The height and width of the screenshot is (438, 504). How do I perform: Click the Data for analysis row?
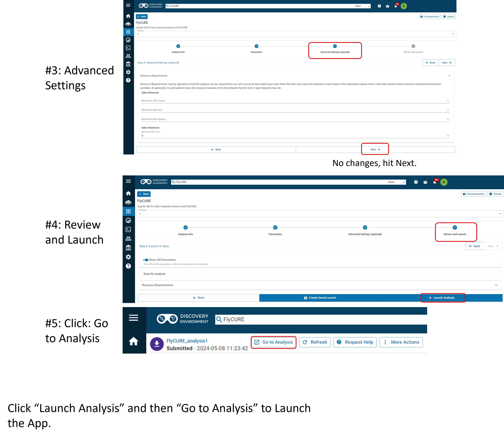tap(320, 274)
